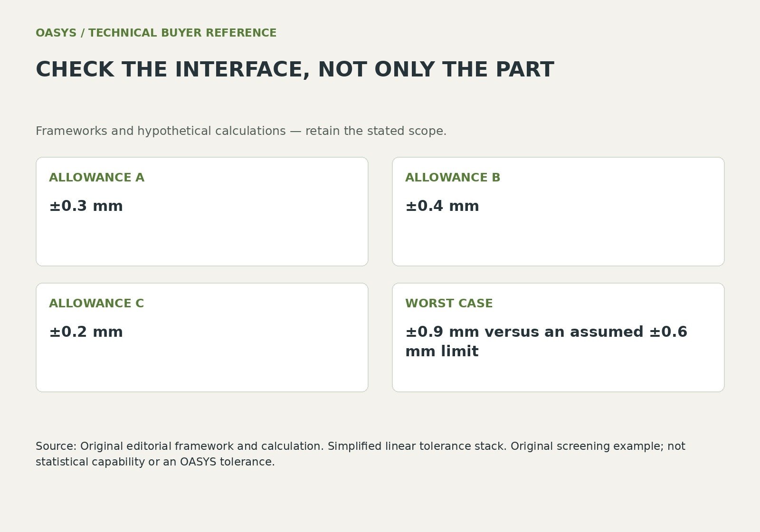Click the '±0.3 mm' value
The width and height of the screenshot is (760, 532).
tap(86, 206)
